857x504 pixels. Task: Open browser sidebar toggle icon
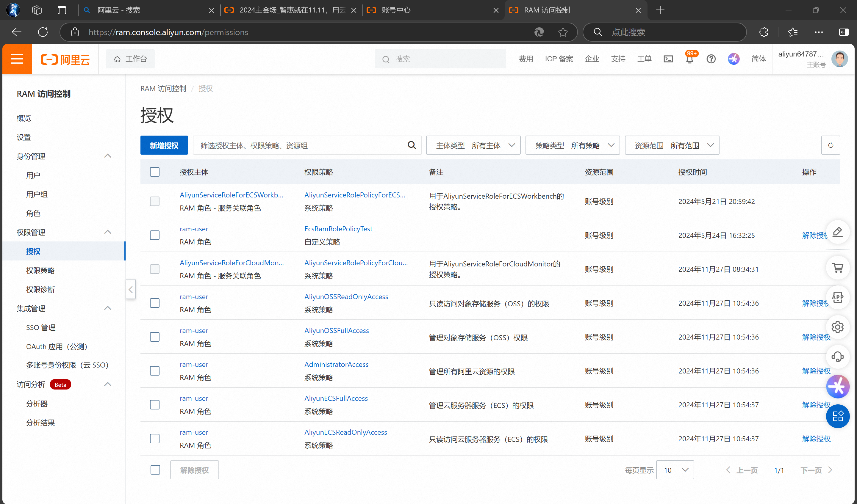[x=843, y=32]
